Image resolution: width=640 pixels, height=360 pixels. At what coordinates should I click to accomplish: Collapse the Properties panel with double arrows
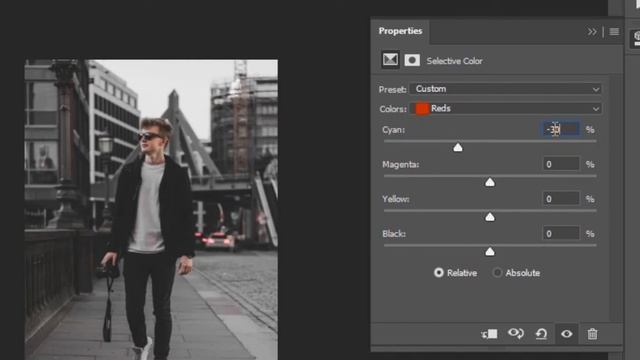[x=592, y=32]
